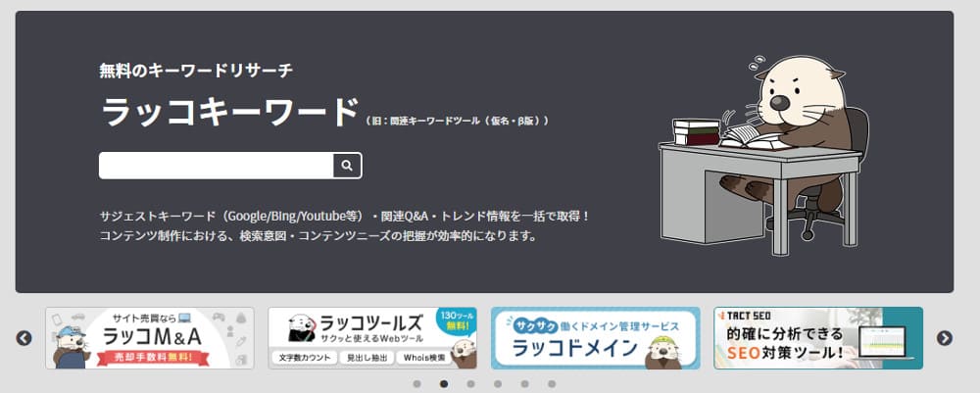Image resolution: width=980 pixels, height=393 pixels.
Task: Show next banners with the right carousel arrow
Action: 945,338
